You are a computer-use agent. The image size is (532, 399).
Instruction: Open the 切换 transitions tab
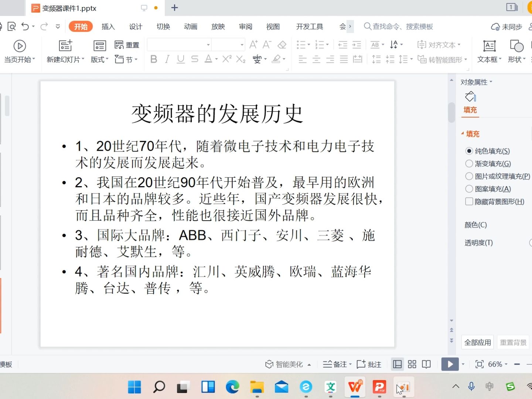[x=163, y=26]
